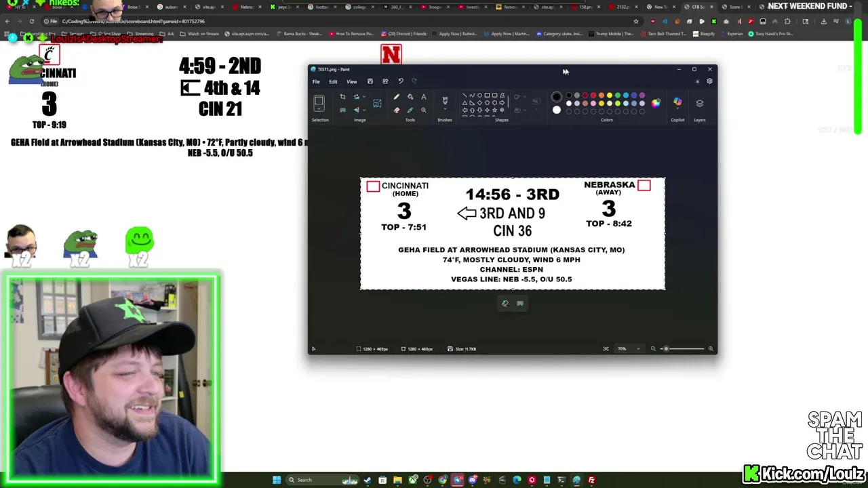Click the Crop image icon
The image size is (868, 488).
342,97
